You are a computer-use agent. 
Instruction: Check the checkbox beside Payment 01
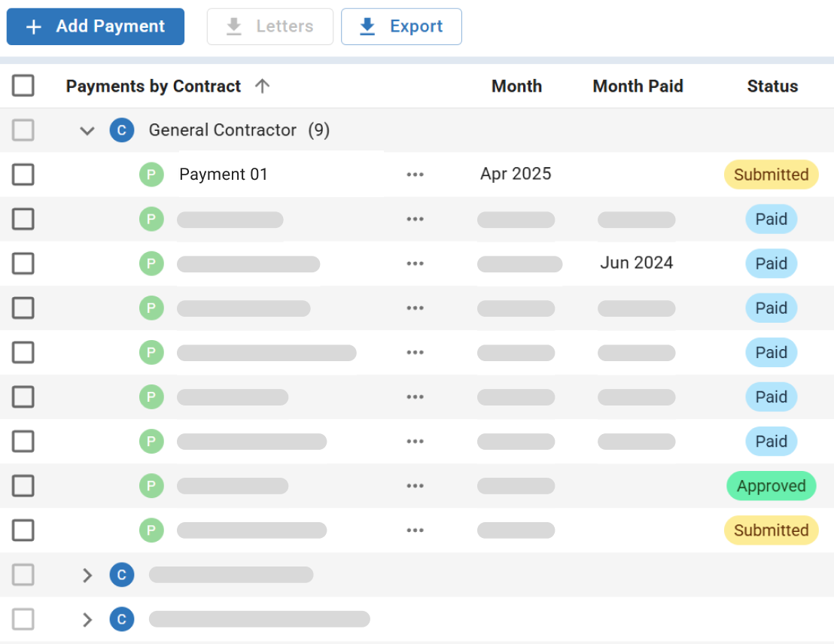tap(23, 174)
